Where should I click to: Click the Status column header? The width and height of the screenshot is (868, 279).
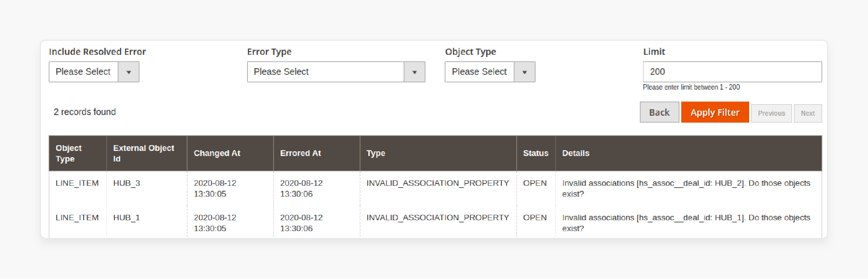536,153
